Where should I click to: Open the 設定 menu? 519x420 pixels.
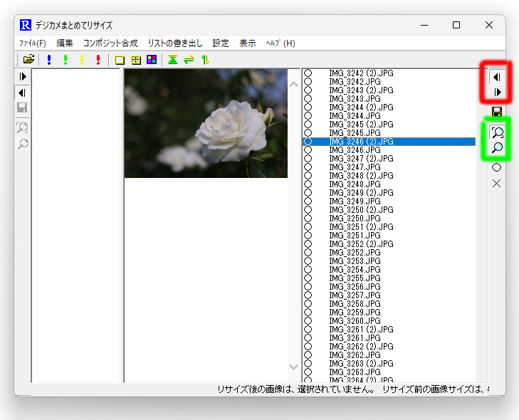221,43
